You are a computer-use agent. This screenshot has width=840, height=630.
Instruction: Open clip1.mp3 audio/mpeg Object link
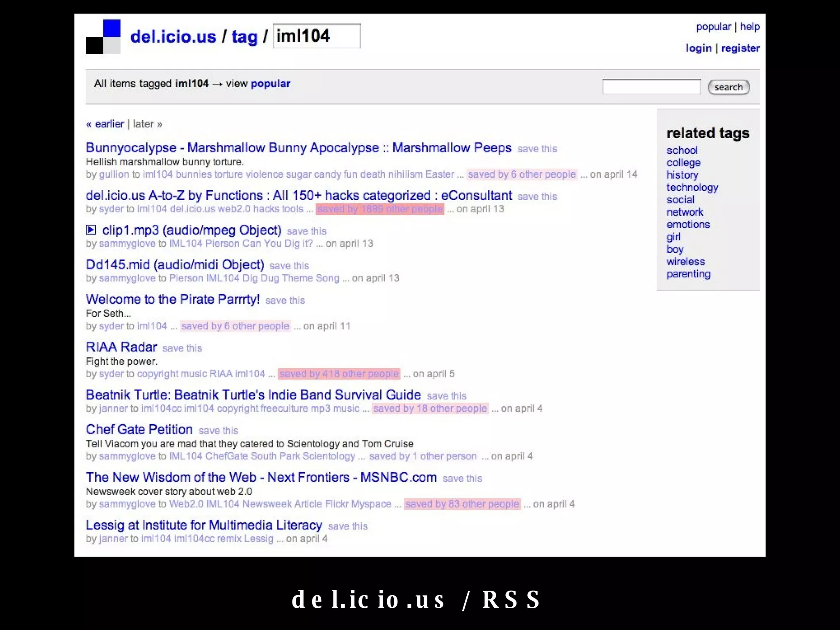192,230
